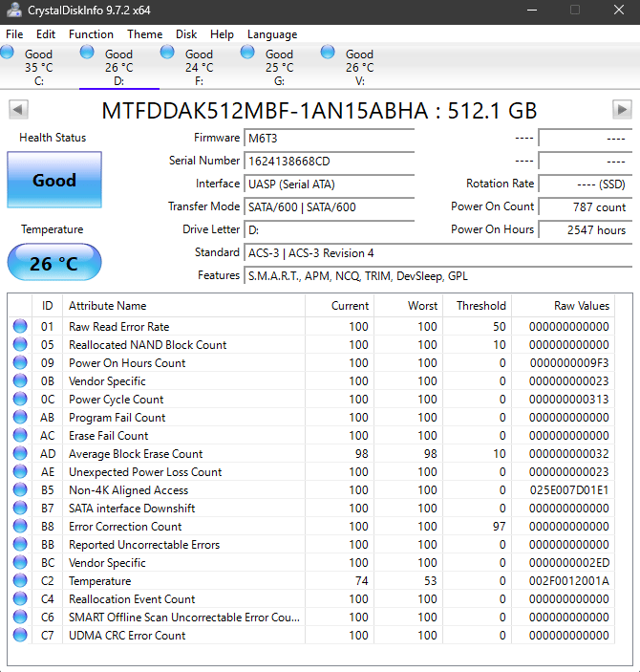Switch to drive V: tab

point(360,67)
